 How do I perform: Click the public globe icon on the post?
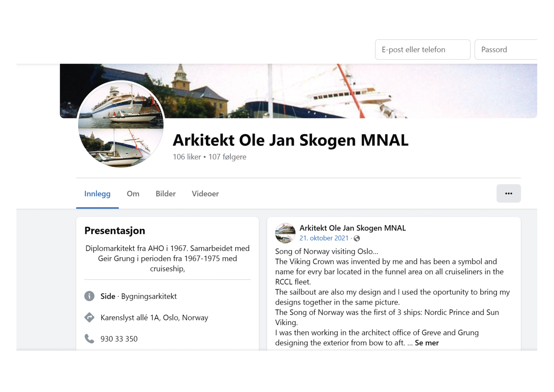point(357,238)
